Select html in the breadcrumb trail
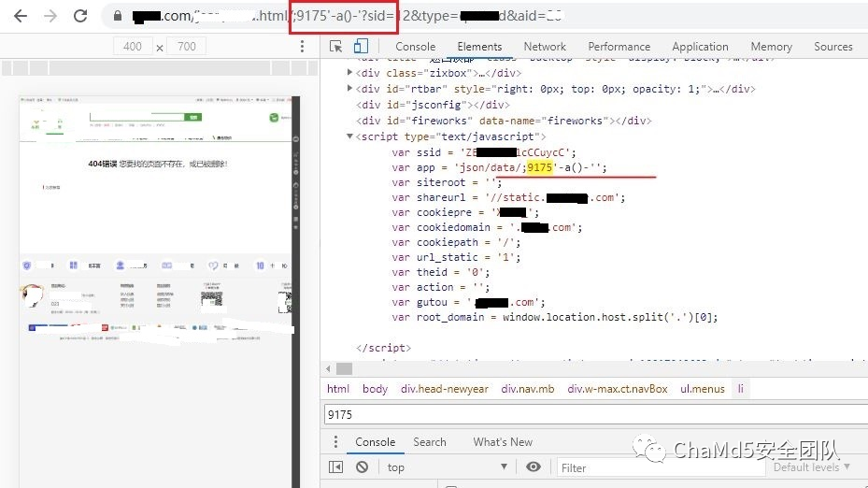Viewport: 868px width, 488px height. point(338,389)
